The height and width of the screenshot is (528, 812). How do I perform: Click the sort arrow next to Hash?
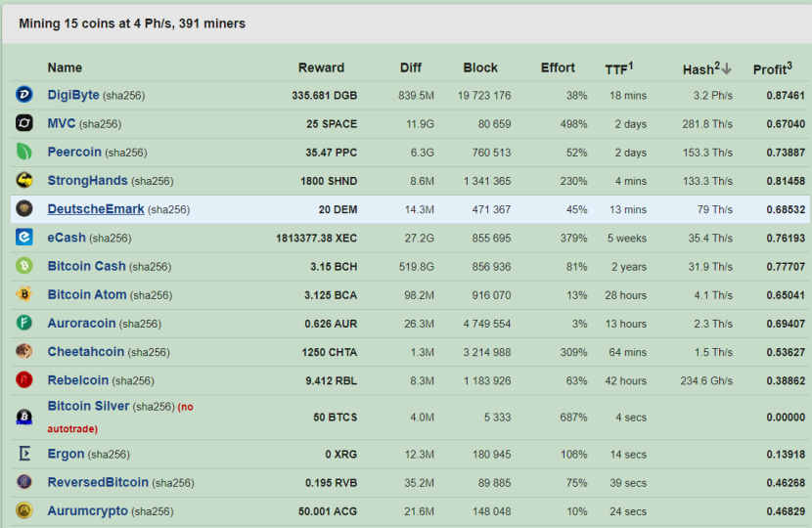(x=727, y=68)
